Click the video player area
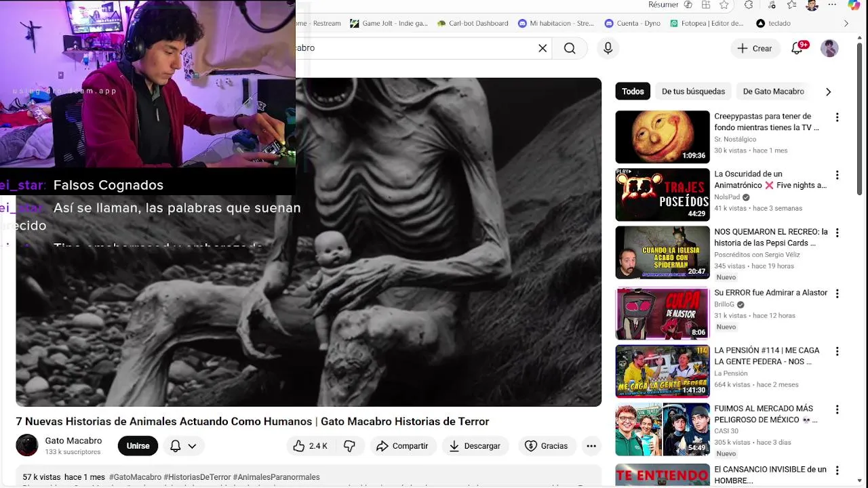 coord(309,242)
